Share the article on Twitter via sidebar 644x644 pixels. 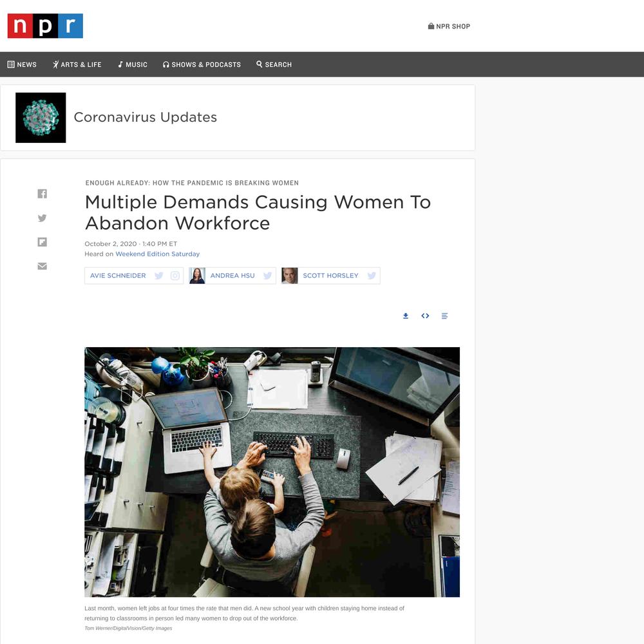pyautogui.click(x=43, y=218)
